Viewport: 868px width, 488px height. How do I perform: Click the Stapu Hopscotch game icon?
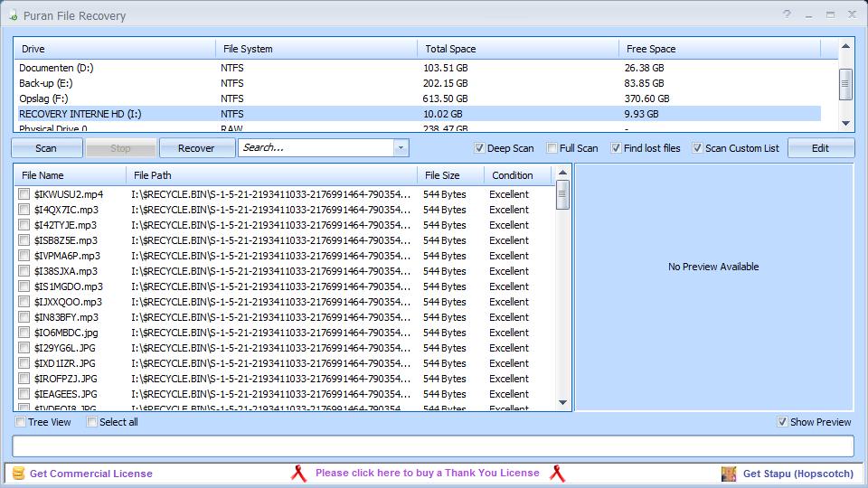click(729, 473)
